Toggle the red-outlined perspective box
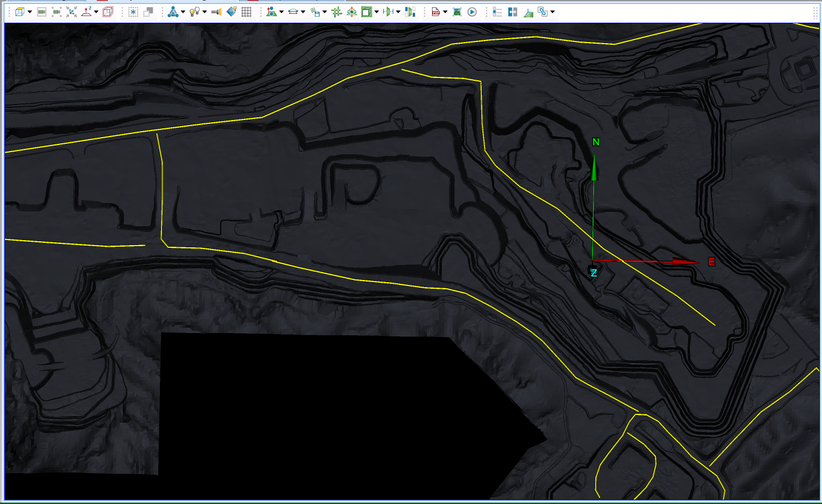Viewport: 822px width, 504px height. coord(108,12)
